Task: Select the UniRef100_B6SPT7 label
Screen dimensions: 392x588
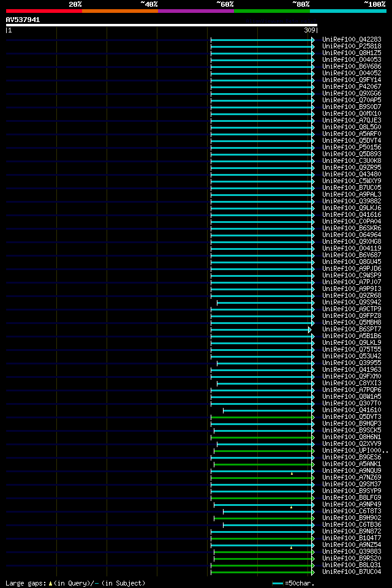Action: click(352, 330)
